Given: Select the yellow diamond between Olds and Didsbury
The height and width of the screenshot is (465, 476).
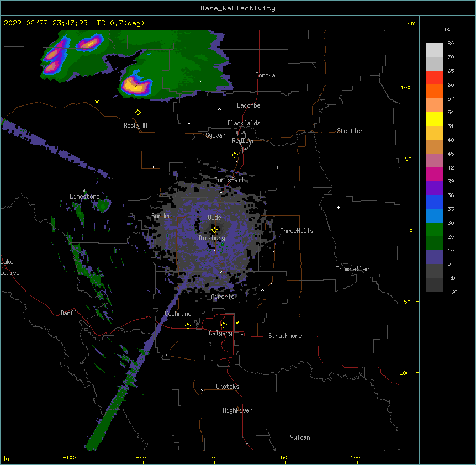Looking at the screenshot, I should pyautogui.click(x=214, y=230).
